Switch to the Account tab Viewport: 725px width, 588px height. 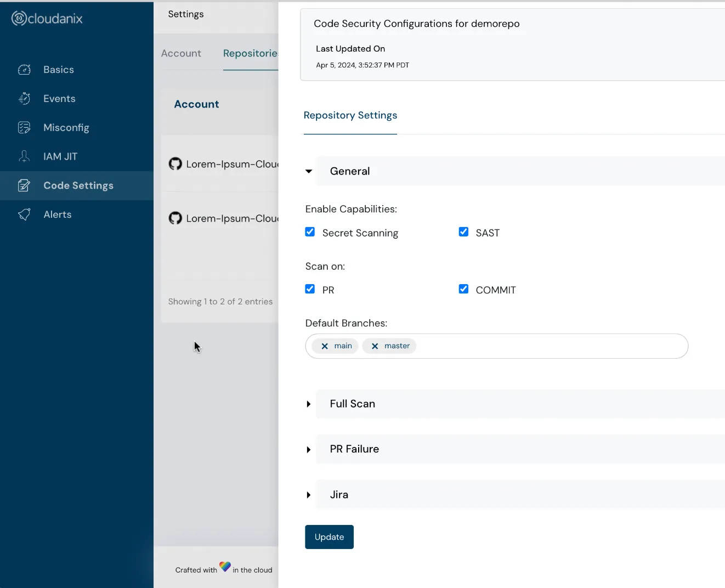click(181, 53)
